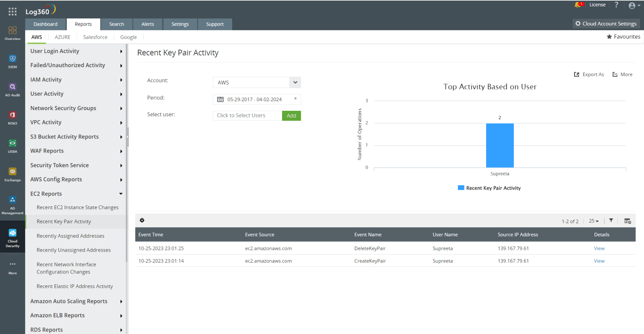Collapse the EC2 Reports section
Screen dimensions: 644x334
tap(121, 194)
